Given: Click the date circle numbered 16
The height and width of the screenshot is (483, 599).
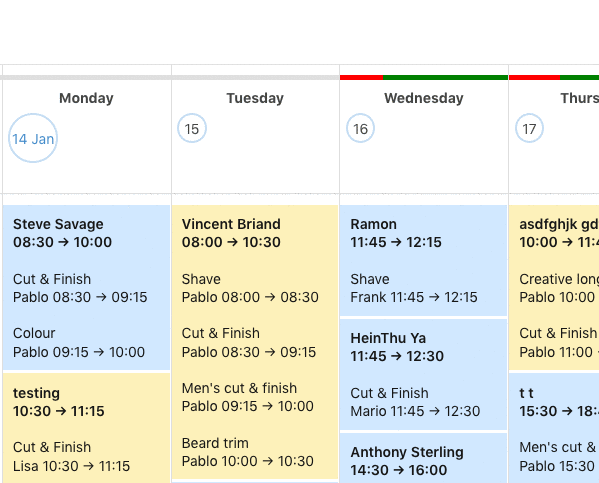Looking at the screenshot, I should pos(360,128).
